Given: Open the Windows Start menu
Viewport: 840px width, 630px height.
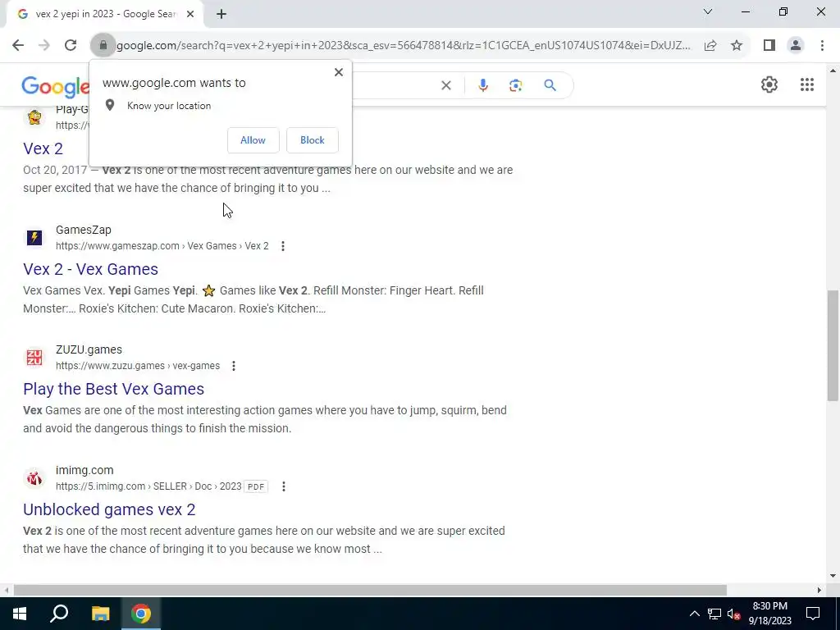Looking at the screenshot, I should coord(20,614).
